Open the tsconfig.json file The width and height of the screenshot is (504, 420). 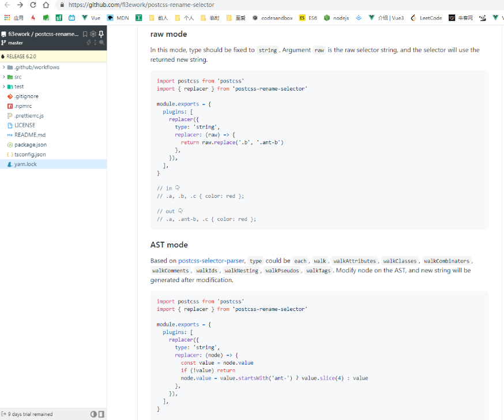[x=54, y=155]
